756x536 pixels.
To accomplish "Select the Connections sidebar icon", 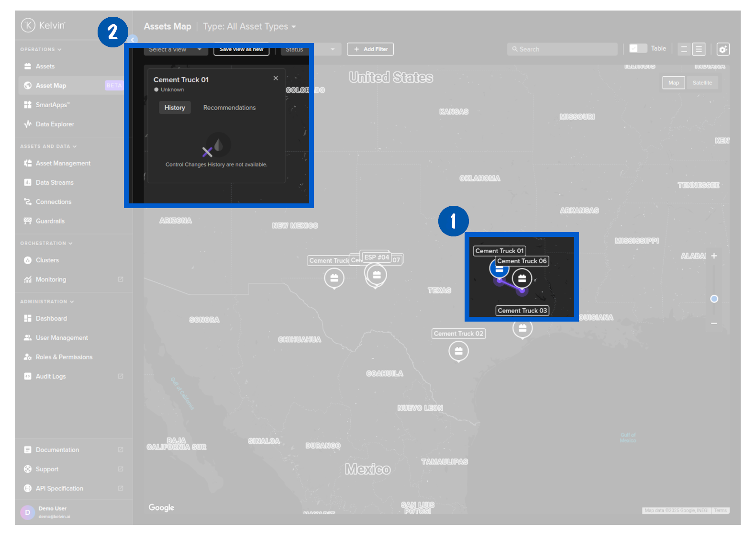I will (x=28, y=202).
